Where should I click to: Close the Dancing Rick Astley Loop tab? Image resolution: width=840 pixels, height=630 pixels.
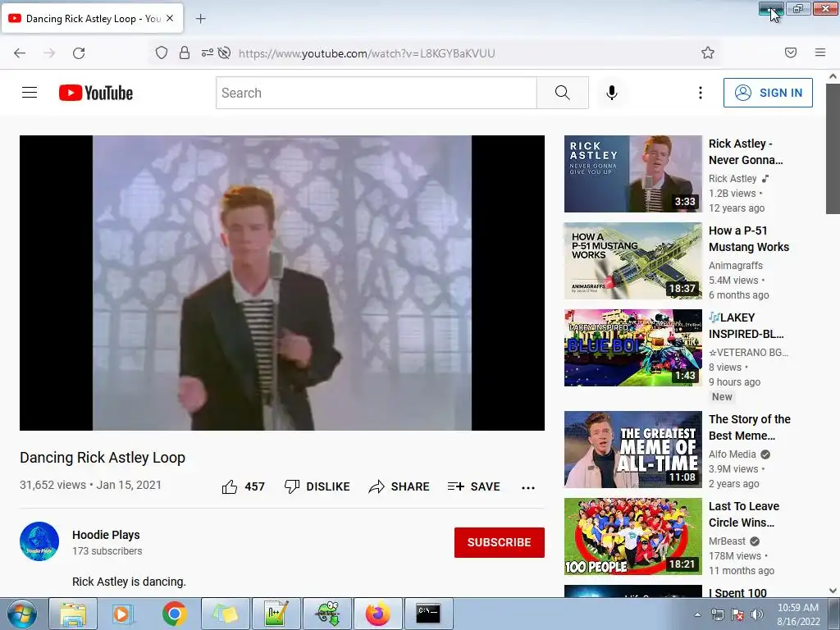(x=170, y=18)
